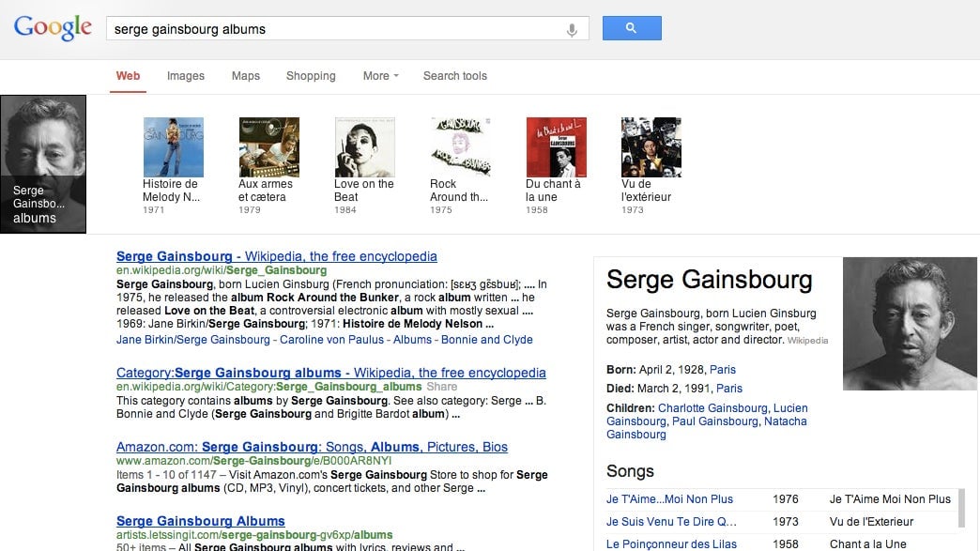Open the 'Serge Gainsbourg Albums' letssingit result
The image size is (980, 551).
click(x=201, y=521)
